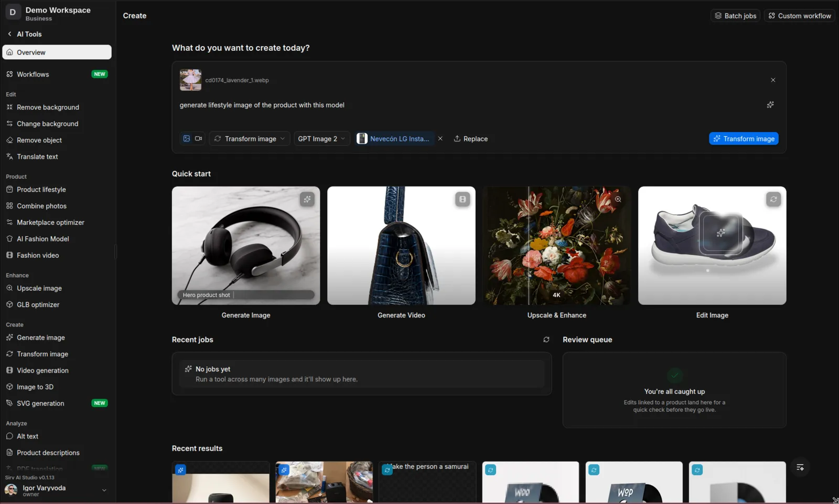Open the Translate text tool

tap(57, 157)
